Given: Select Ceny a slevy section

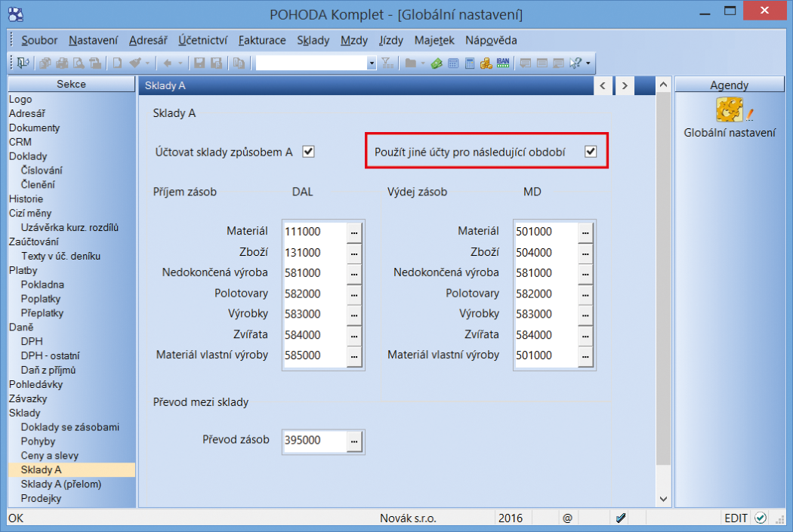Looking at the screenshot, I should coord(50,455).
